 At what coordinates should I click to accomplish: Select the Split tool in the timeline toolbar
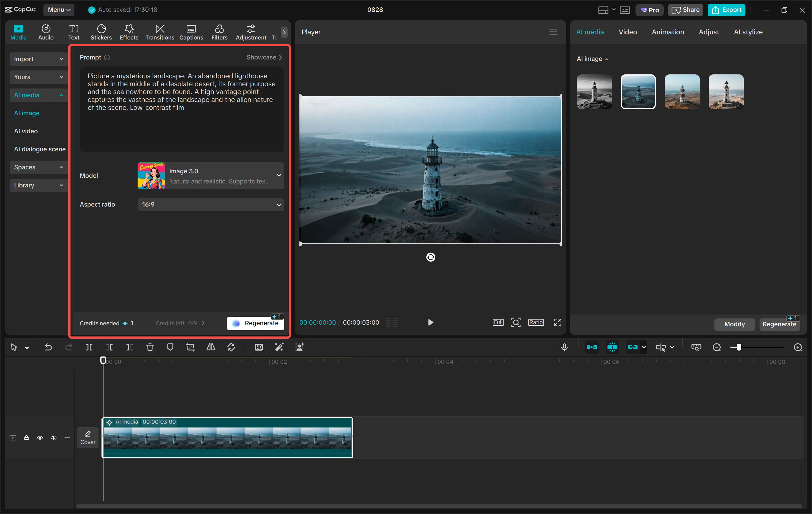click(x=89, y=347)
